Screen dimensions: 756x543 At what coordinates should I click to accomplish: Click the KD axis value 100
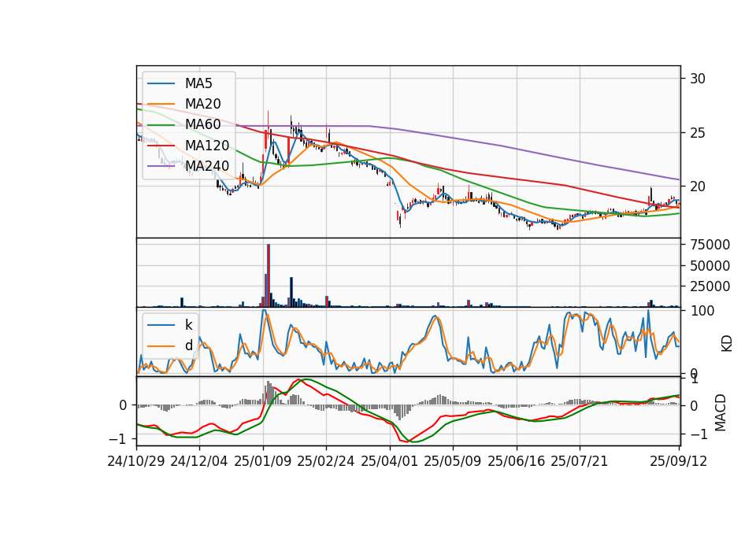pos(702,311)
